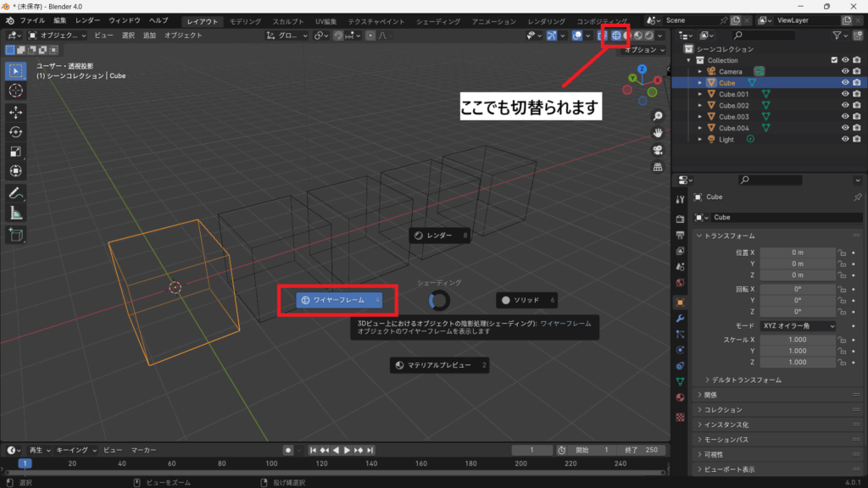Select the Scale tool in left toolbar
Image resolution: width=868 pixels, height=488 pixels.
point(16,152)
